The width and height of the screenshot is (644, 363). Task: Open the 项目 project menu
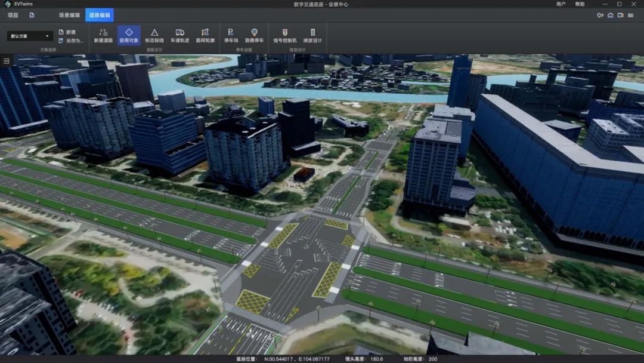pyautogui.click(x=13, y=15)
